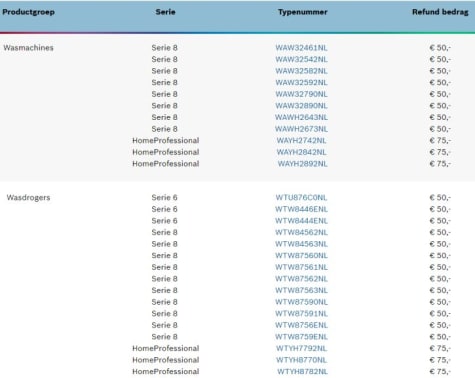Open the WTU876C0NL dryer link

pos(301,198)
